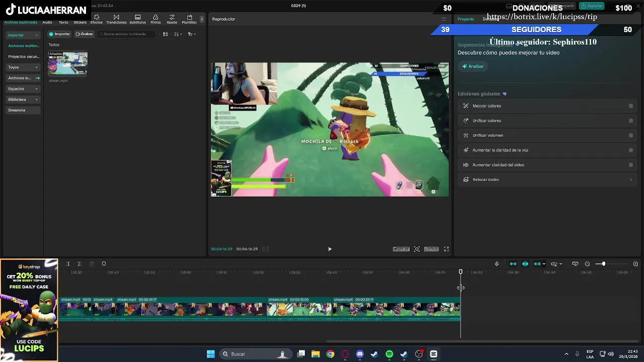Open the Windows Start menu

211,354
